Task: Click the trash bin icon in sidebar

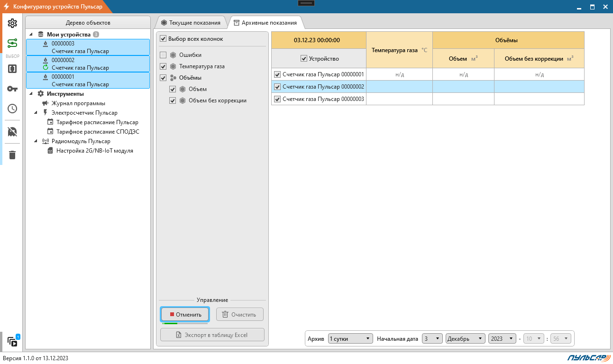Action: 12,155
